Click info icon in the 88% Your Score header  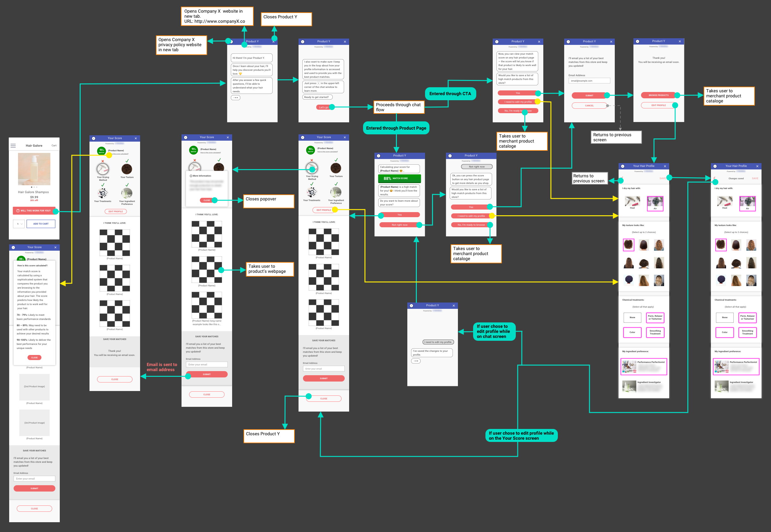point(13,248)
